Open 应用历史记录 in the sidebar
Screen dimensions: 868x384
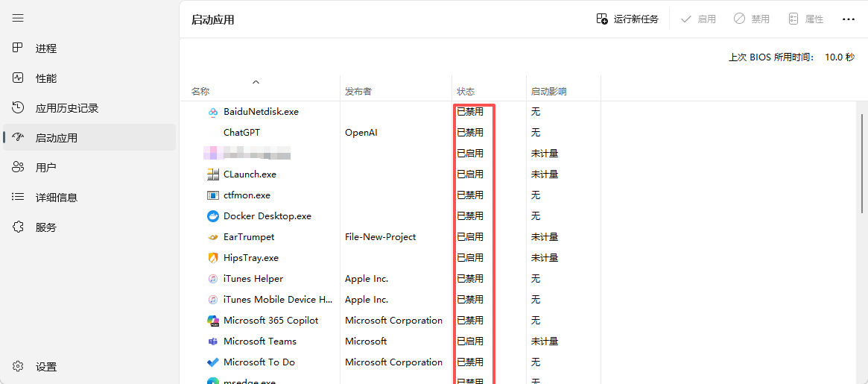[x=66, y=108]
